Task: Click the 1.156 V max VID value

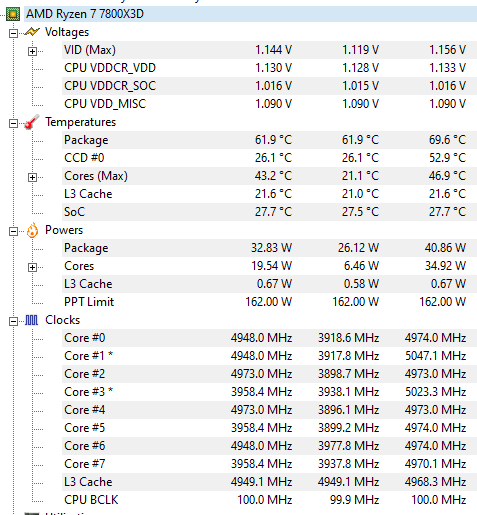Action: pyautogui.click(x=447, y=50)
